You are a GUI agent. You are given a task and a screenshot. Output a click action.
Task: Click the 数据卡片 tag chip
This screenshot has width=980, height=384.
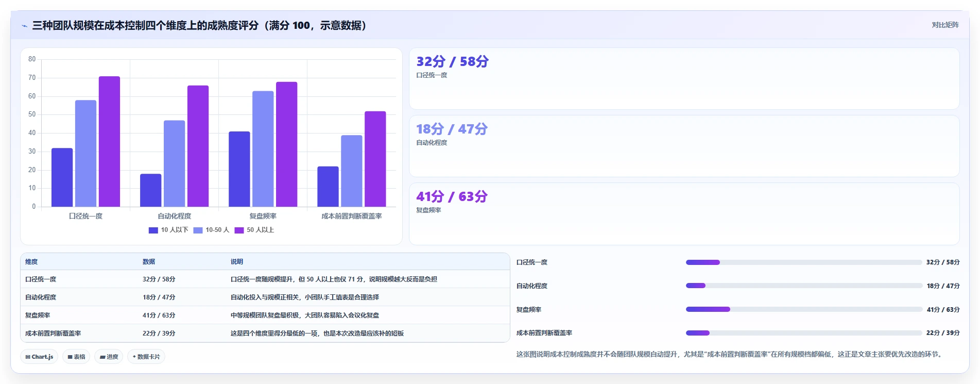pos(146,357)
